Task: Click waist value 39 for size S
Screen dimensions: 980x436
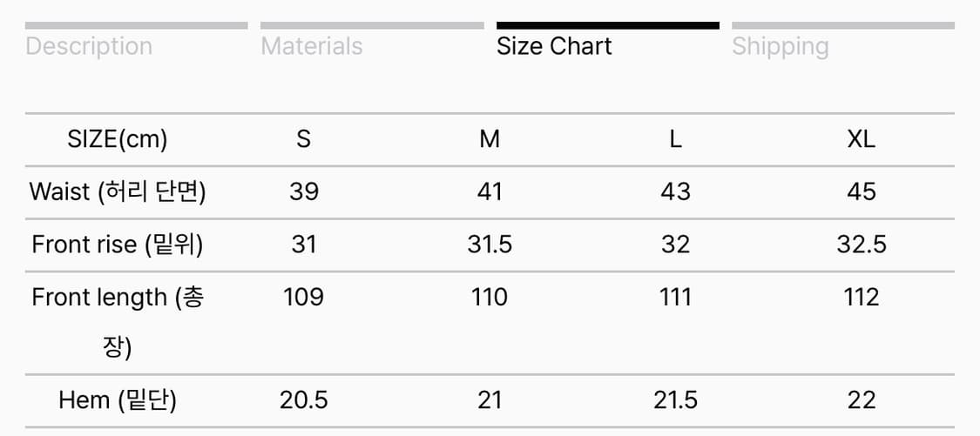Action: (303, 191)
